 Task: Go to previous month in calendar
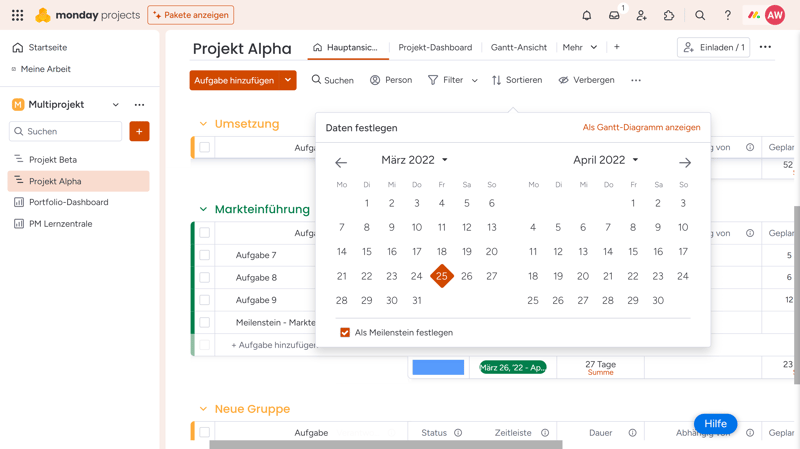341,162
